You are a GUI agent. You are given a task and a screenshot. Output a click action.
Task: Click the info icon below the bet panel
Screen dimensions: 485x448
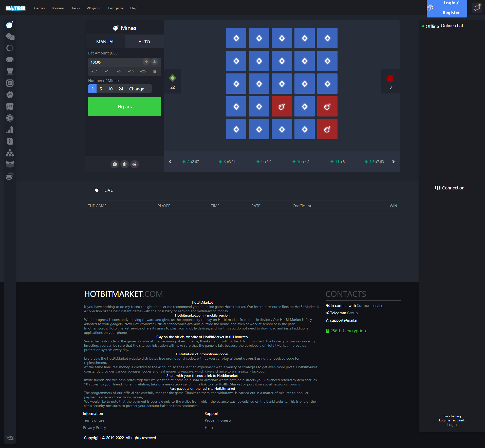point(115,164)
